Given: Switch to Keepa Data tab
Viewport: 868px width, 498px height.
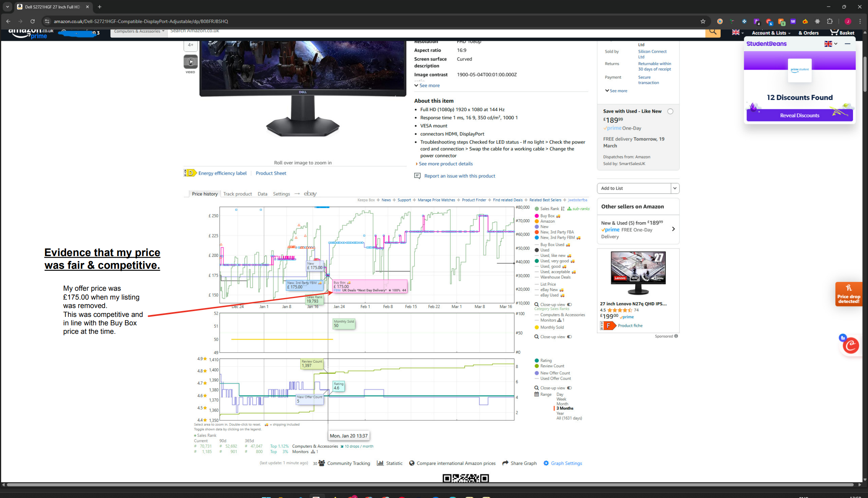Looking at the screenshot, I should [262, 194].
